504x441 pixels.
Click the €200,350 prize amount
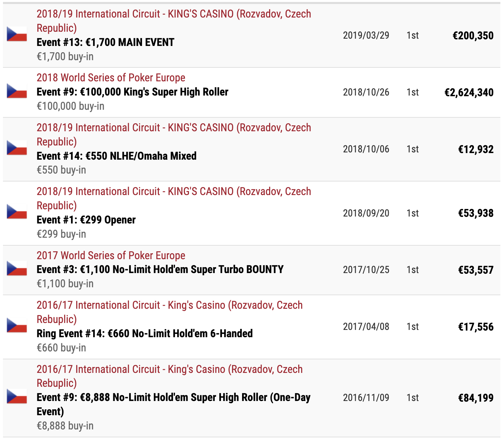pos(473,36)
